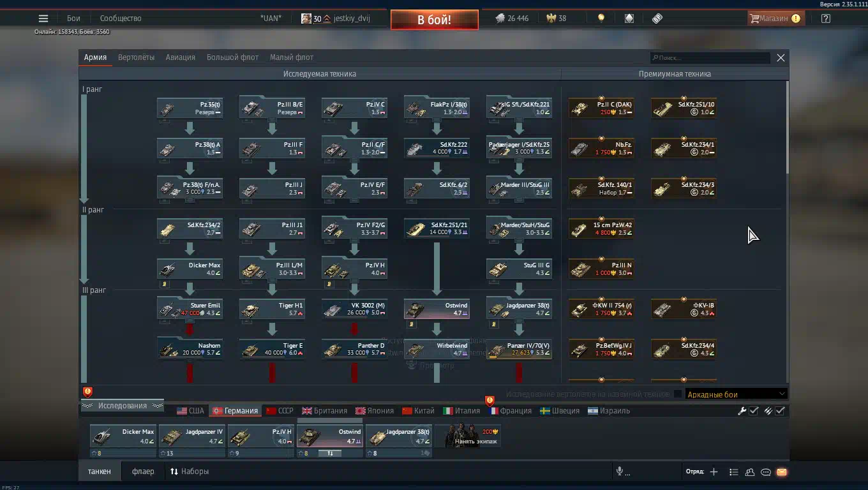Open the contacts friends icon
The width and height of the screenshot is (868, 490).
coord(750,472)
